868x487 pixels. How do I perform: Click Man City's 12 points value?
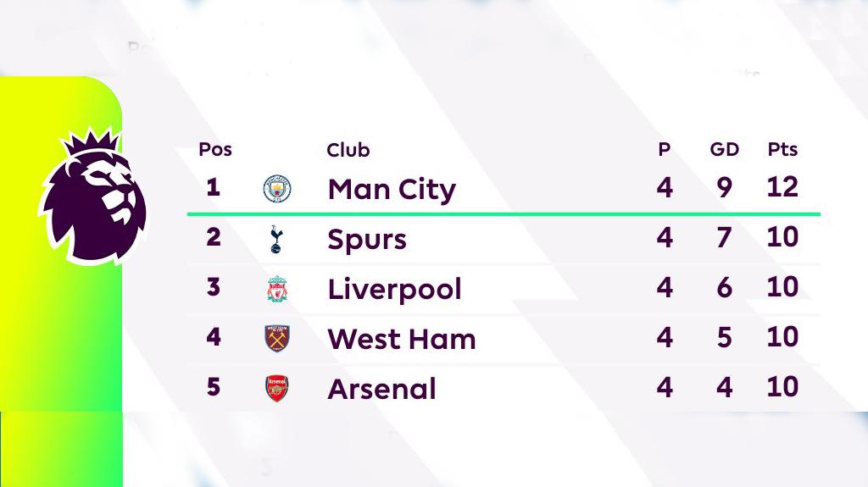click(x=782, y=187)
